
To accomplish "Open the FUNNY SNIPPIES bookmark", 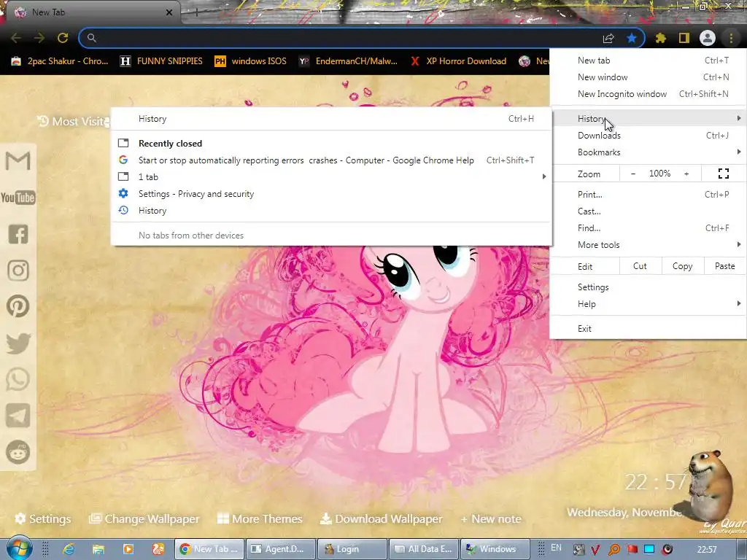I will pos(161,61).
